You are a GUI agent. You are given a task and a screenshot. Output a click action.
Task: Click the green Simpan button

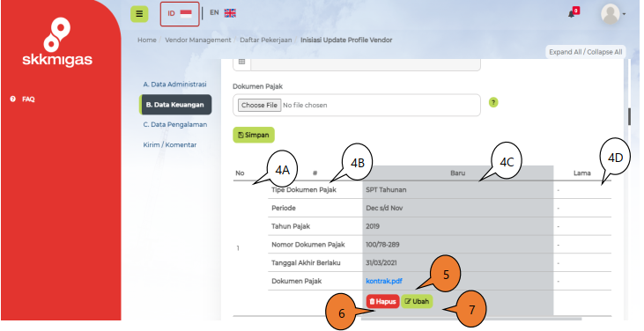click(254, 135)
